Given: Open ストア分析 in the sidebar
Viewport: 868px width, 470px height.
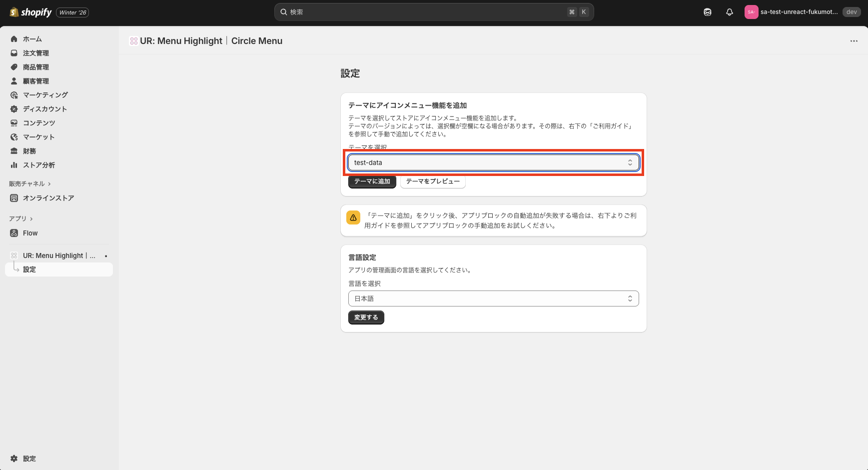Looking at the screenshot, I should click(39, 164).
